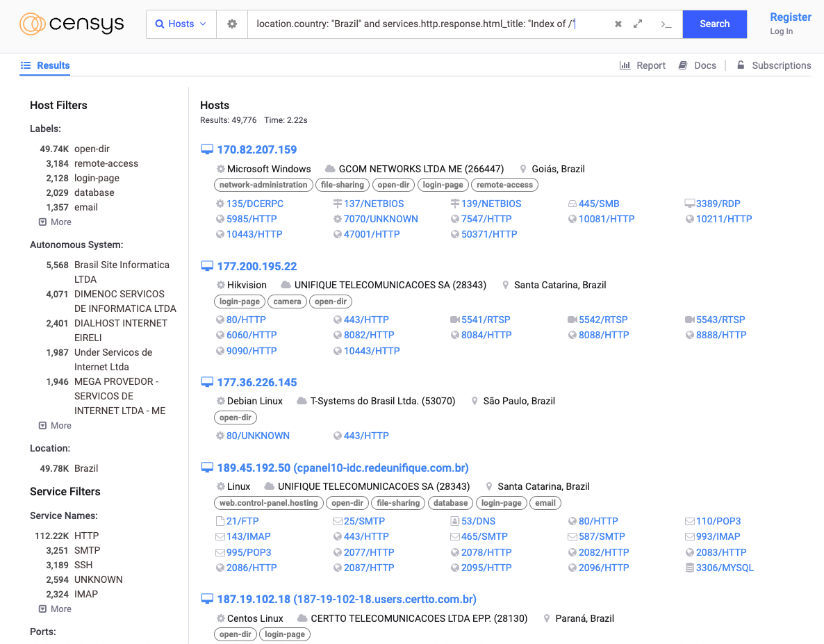Open the Report page
The width and height of the screenshot is (824, 644).
coord(643,65)
